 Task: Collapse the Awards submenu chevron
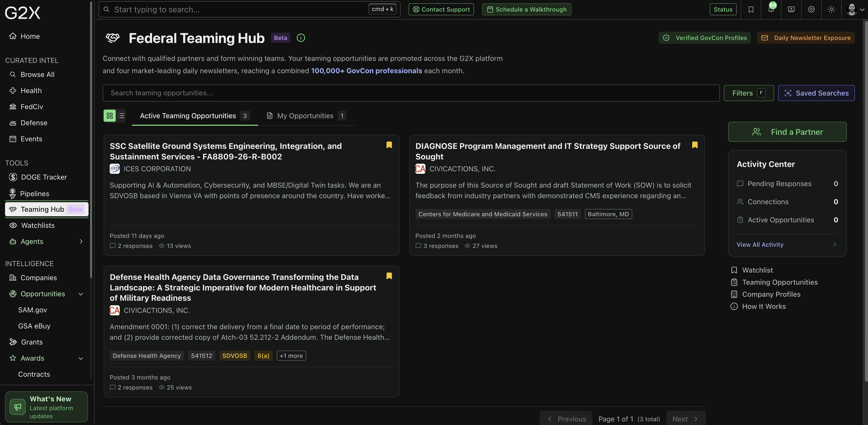(81, 358)
